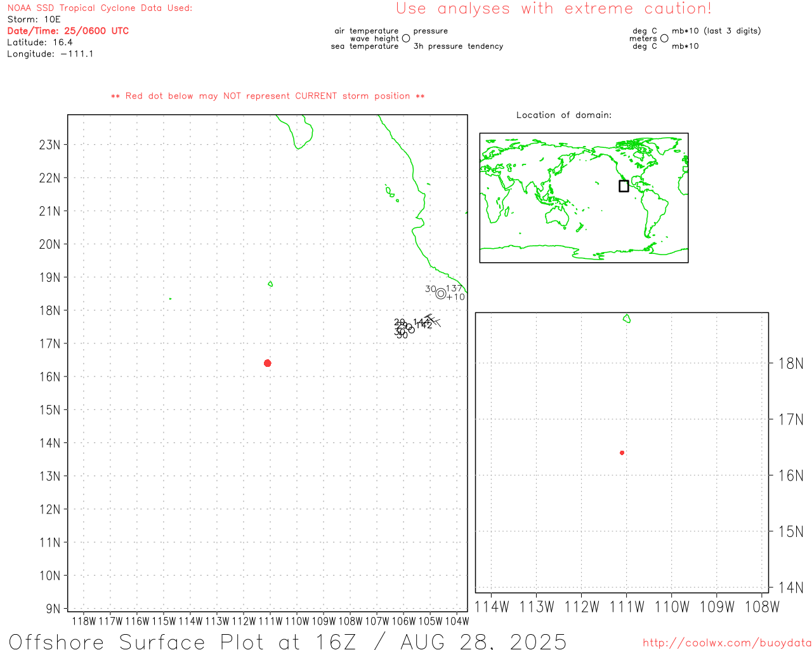Click the '+10' pressure tendency value
This screenshot has height=650, width=812.
pyautogui.click(x=455, y=297)
